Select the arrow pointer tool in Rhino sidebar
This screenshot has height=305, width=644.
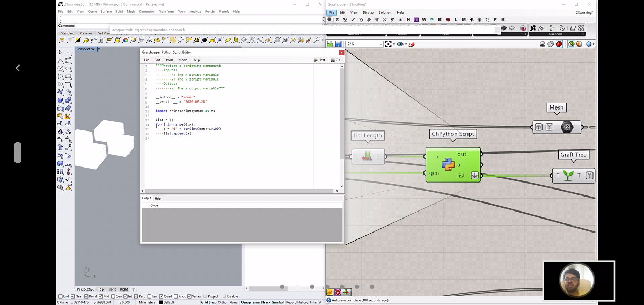click(60, 53)
